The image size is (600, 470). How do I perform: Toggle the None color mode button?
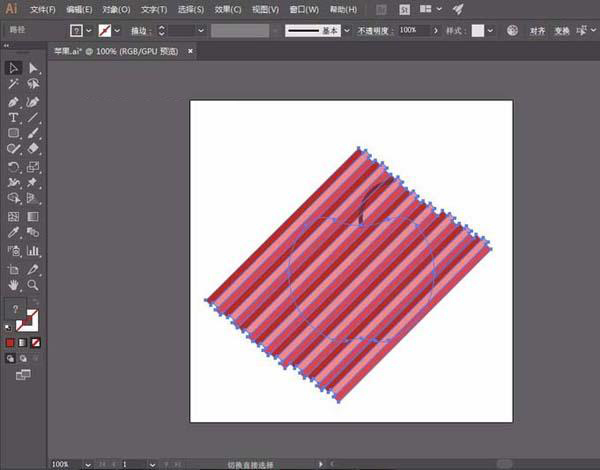[x=36, y=342]
